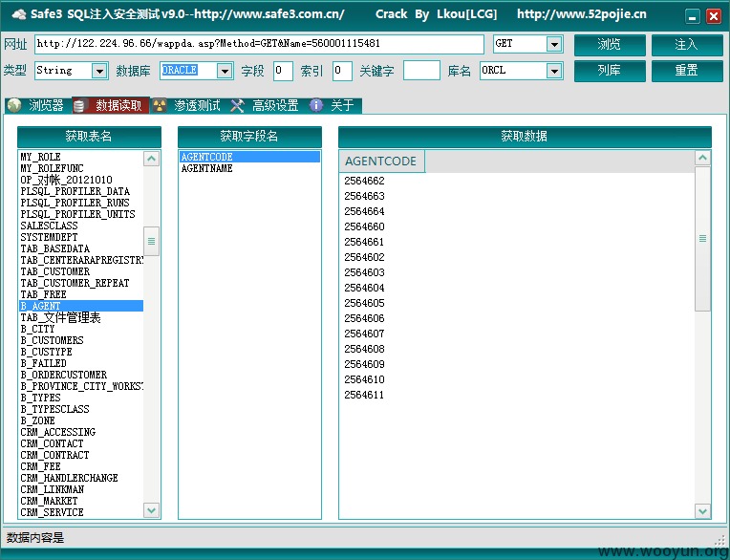
Task: Select the MY_ROLE table
Action: coord(81,157)
